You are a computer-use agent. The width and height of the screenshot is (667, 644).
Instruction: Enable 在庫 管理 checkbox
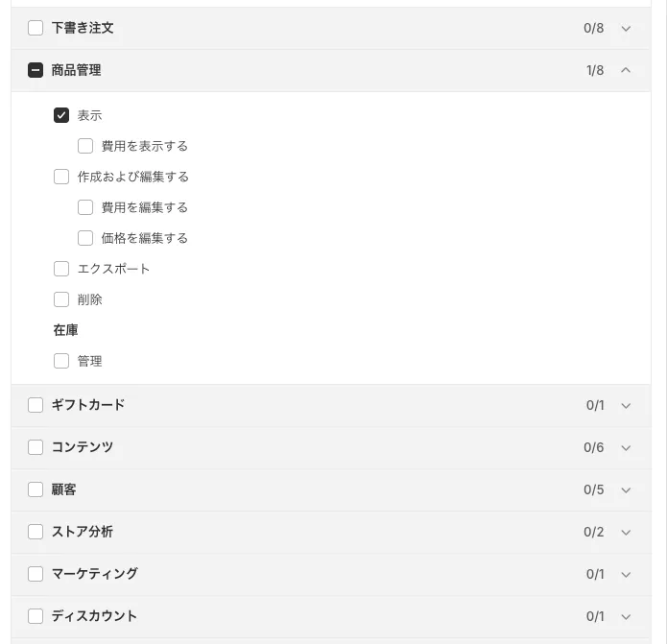61,361
